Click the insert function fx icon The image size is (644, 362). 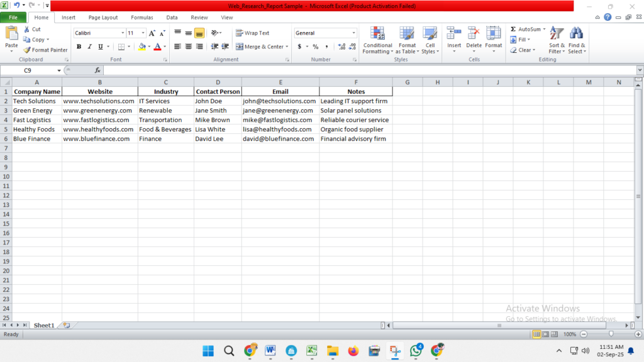[x=97, y=70]
